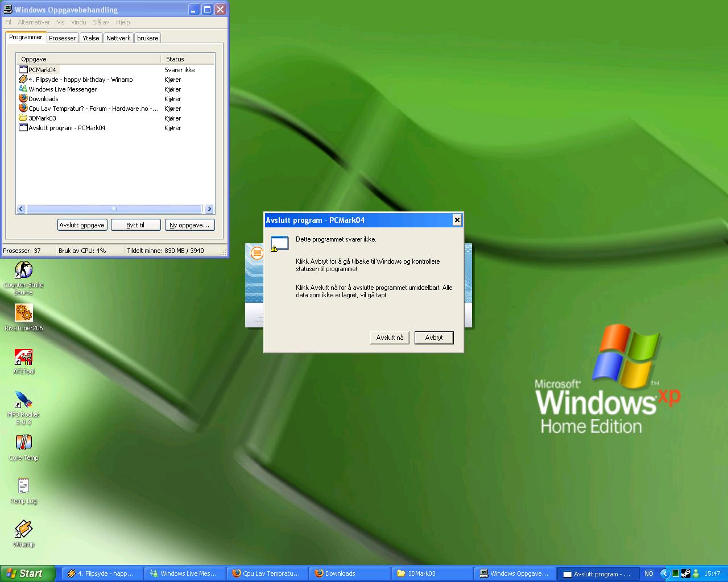Switch to Windows Live Messenger taskbar button

(x=184, y=573)
